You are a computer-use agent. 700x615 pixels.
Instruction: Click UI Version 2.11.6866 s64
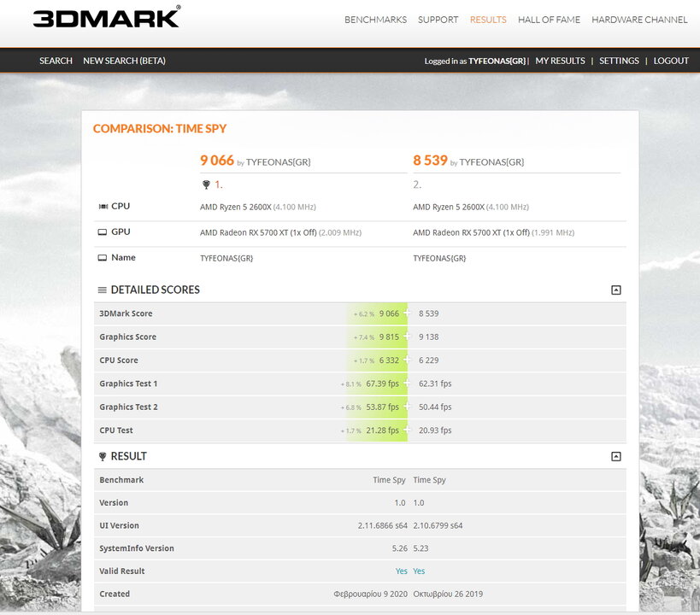(x=383, y=526)
